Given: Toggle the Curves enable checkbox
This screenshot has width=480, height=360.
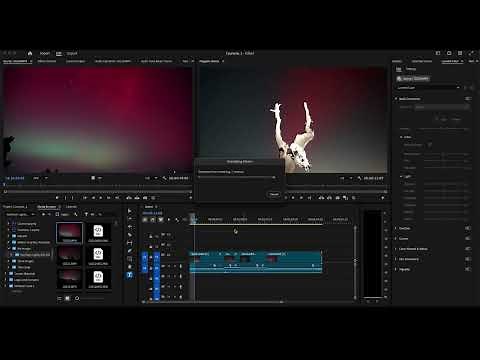Looking at the screenshot, I should pos(468,239).
